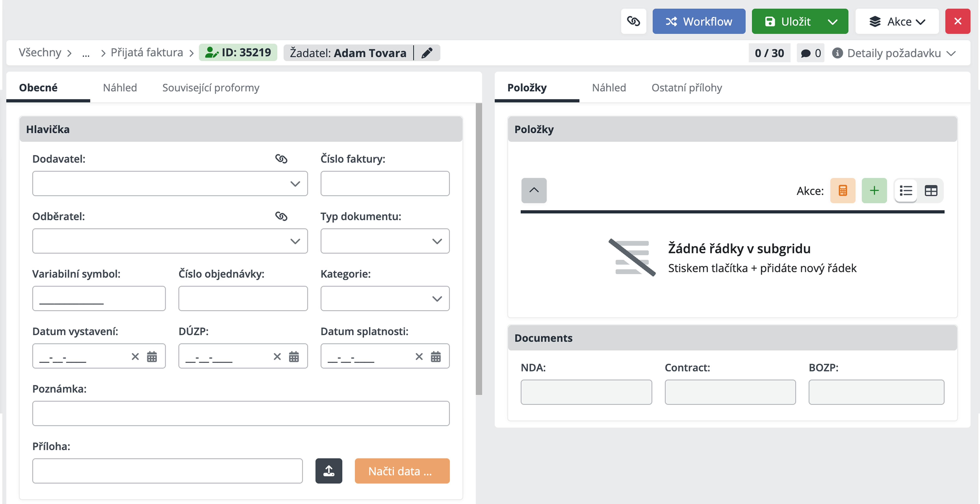Switch subgrid to table view
The image size is (980, 504).
(x=931, y=191)
